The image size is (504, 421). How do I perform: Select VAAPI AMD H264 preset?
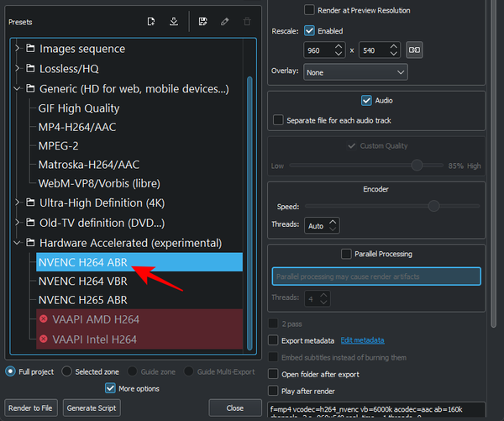(139, 319)
